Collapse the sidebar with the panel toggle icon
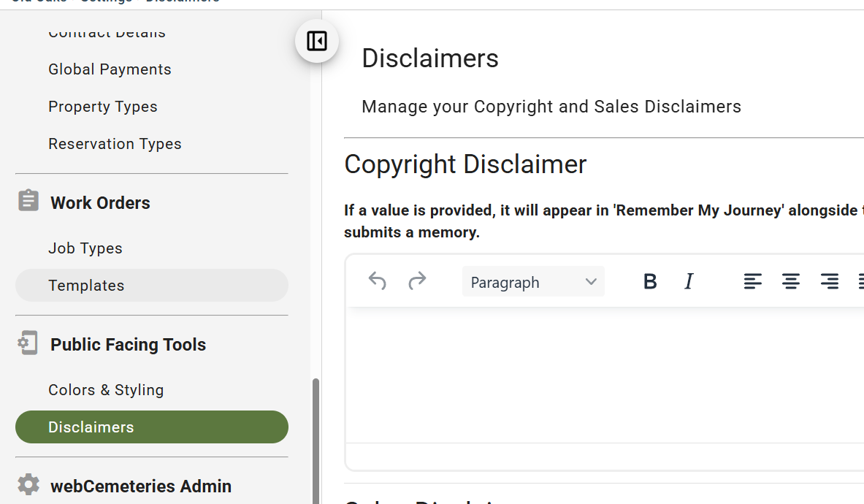This screenshot has height=504, width=864. click(x=317, y=42)
